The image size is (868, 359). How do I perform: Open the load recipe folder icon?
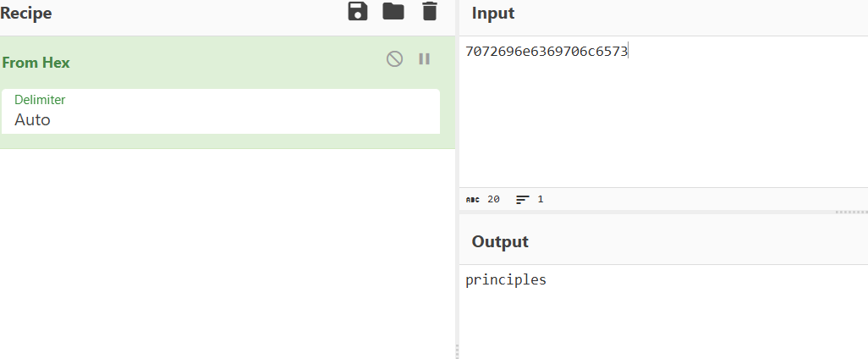click(x=393, y=11)
